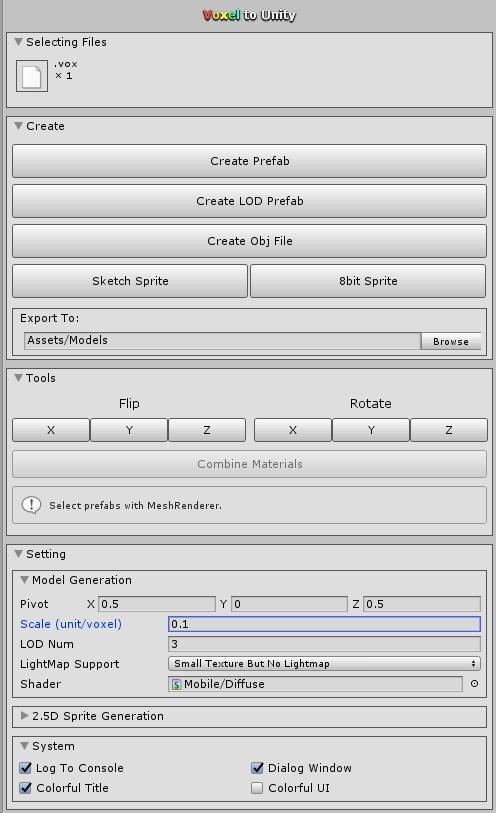Disable the Colorful Title checkbox
Screen dimensions: 496x813
(x=25, y=788)
